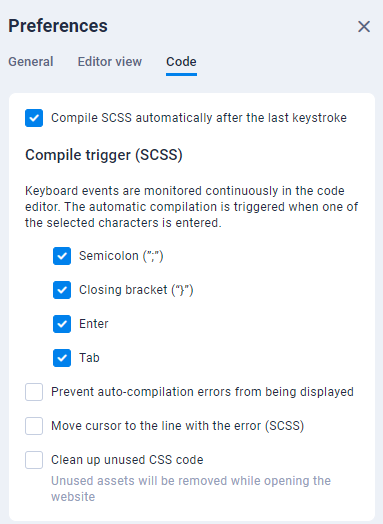The height and width of the screenshot is (524, 383).
Task: Click the 'Preferences' panel title
Action: coord(58,26)
